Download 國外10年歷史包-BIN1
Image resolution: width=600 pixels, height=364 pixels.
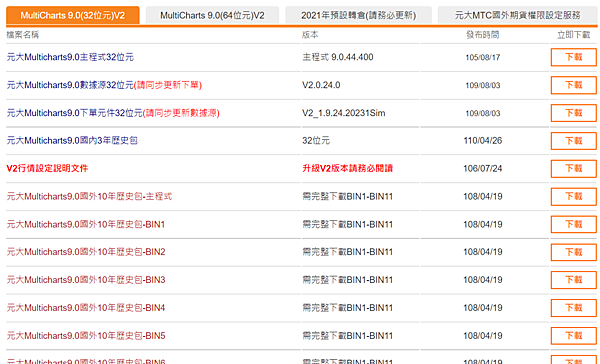[574, 224]
